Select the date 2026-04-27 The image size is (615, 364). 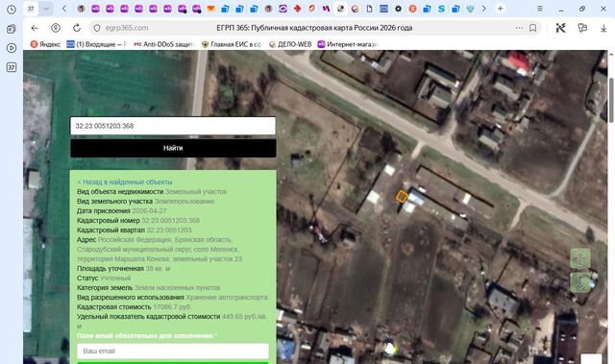point(149,210)
